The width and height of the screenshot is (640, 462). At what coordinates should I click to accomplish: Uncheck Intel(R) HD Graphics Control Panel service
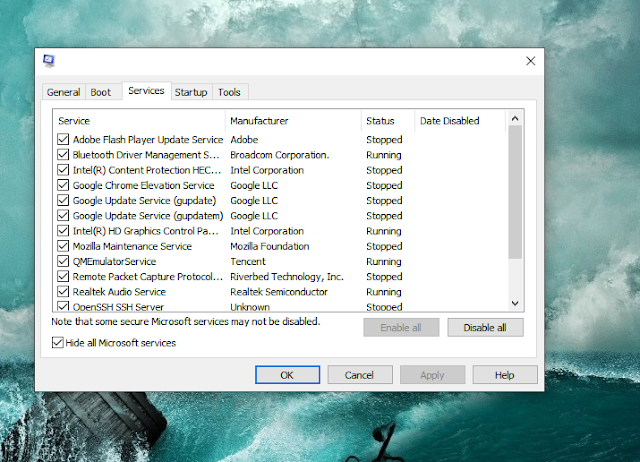tap(63, 231)
